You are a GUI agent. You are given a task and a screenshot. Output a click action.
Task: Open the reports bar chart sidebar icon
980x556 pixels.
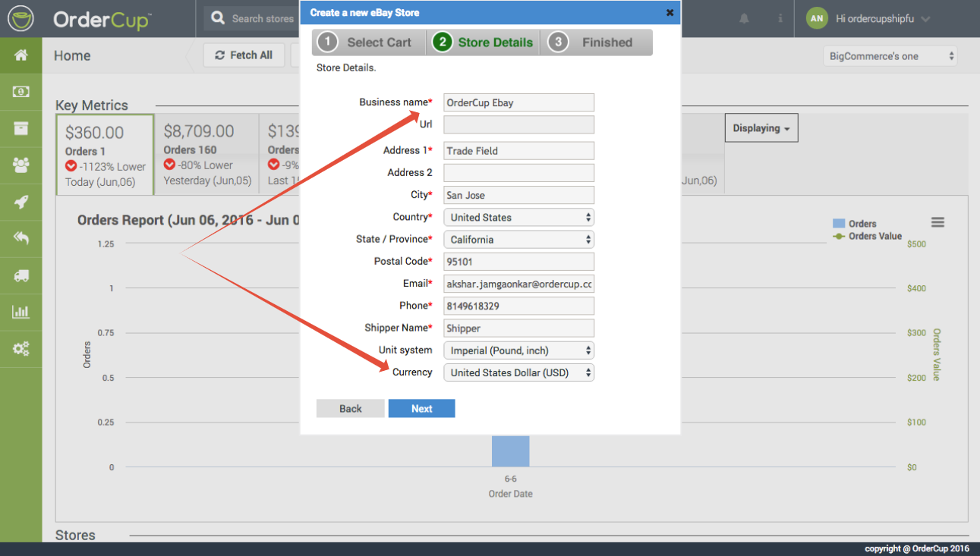tap(20, 312)
